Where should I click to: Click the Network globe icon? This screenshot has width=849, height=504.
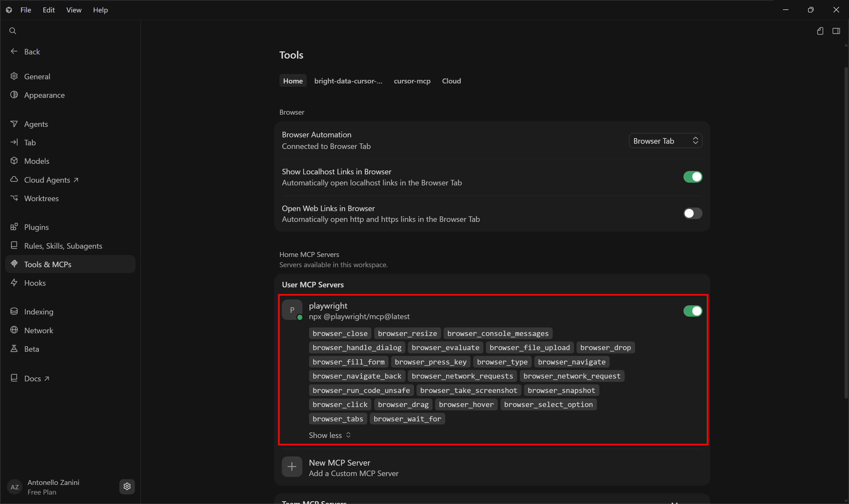[x=14, y=330]
